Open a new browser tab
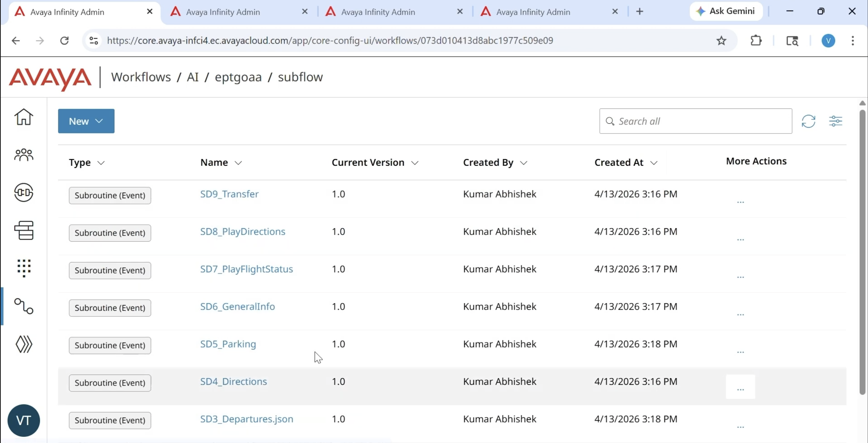Screen dimensions: 868x443 coord(640,11)
